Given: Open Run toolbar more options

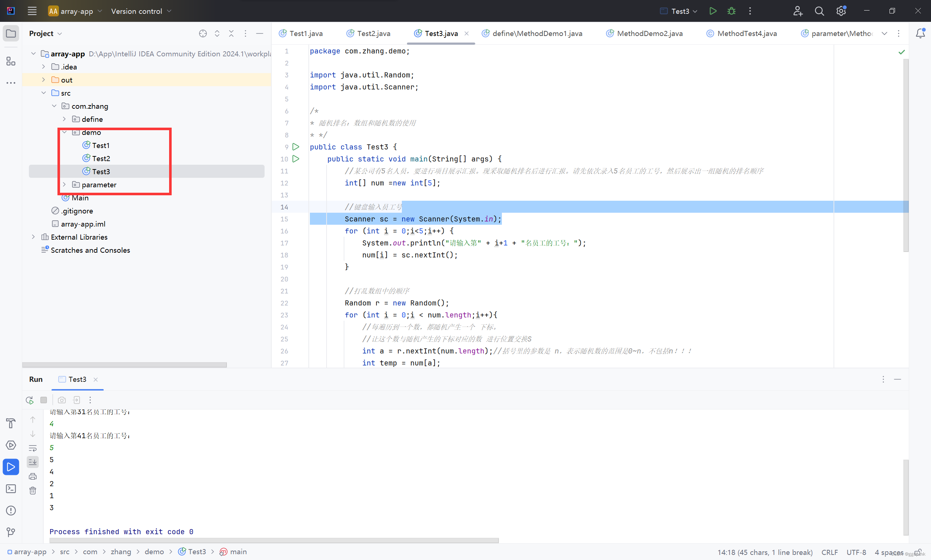Looking at the screenshot, I should pyautogui.click(x=90, y=400).
